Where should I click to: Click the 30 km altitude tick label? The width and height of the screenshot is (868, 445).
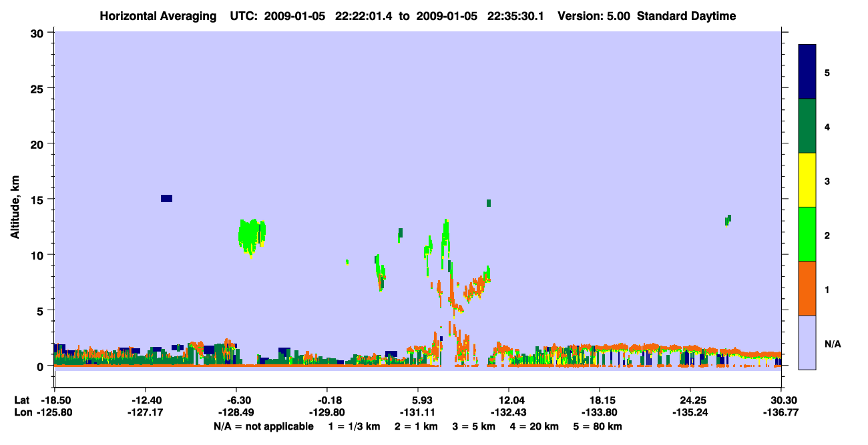point(38,33)
